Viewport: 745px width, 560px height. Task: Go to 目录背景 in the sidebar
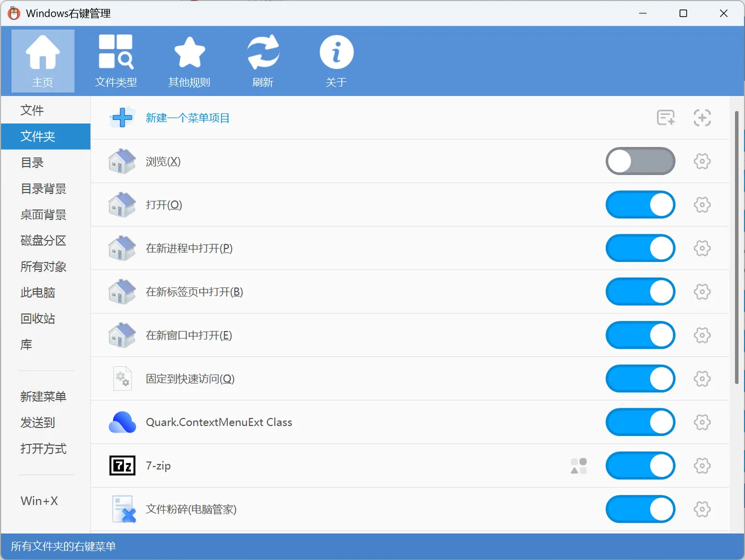pyautogui.click(x=46, y=188)
